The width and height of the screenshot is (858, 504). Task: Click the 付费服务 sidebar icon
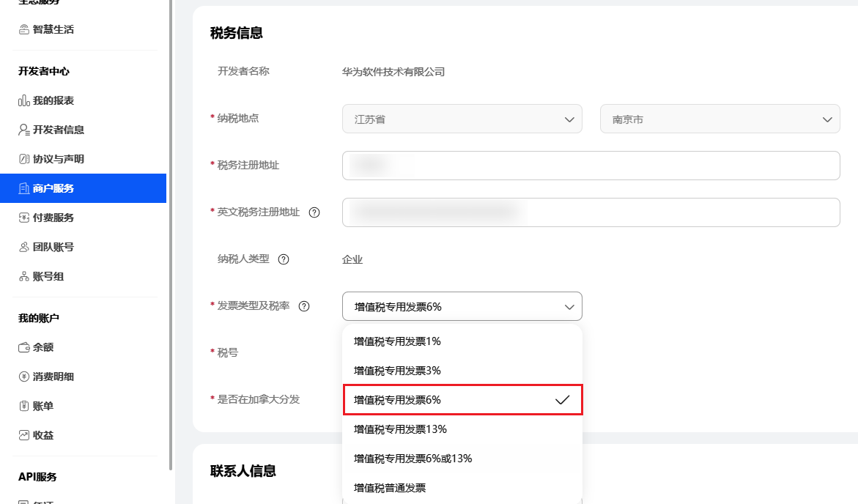pyautogui.click(x=24, y=217)
